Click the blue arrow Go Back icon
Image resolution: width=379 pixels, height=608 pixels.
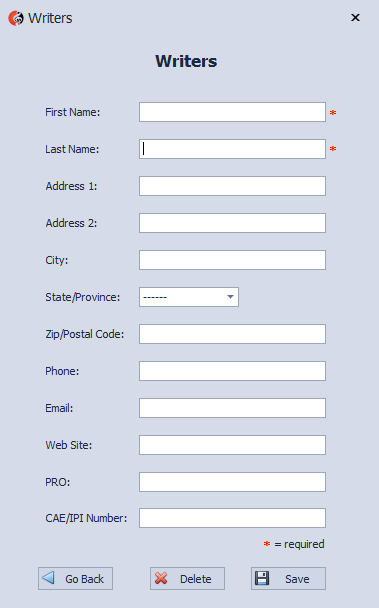pos(48,578)
